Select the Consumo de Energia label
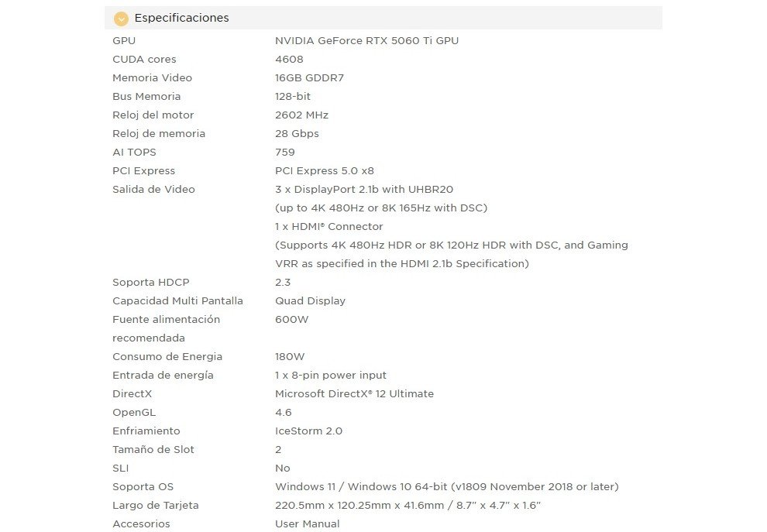The image size is (767, 532). tap(167, 356)
